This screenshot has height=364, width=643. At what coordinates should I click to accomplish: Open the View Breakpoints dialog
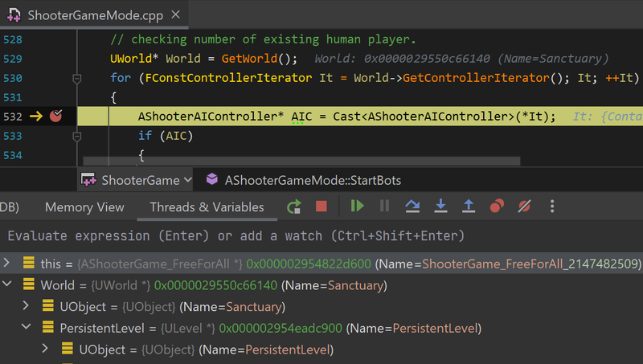[497, 207]
